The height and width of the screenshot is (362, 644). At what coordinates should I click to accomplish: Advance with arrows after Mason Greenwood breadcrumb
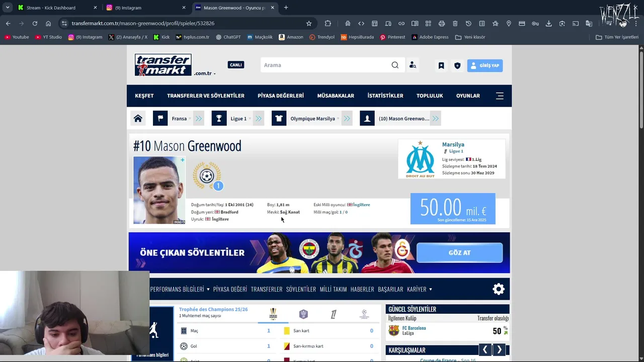[x=436, y=119]
